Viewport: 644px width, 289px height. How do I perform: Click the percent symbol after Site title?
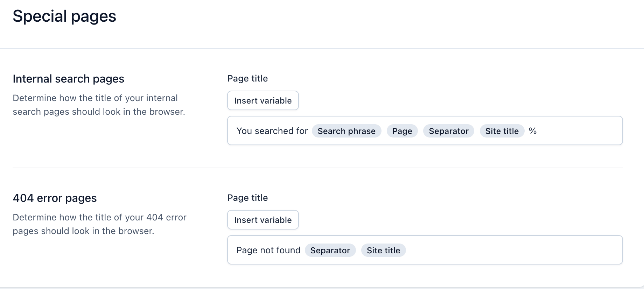coord(532,131)
